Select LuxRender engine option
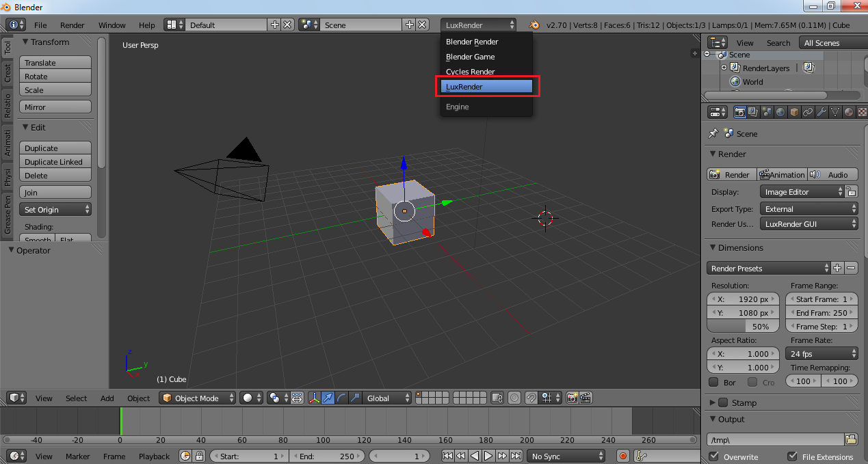This screenshot has height=464, width=868. [x=486, y=87]
